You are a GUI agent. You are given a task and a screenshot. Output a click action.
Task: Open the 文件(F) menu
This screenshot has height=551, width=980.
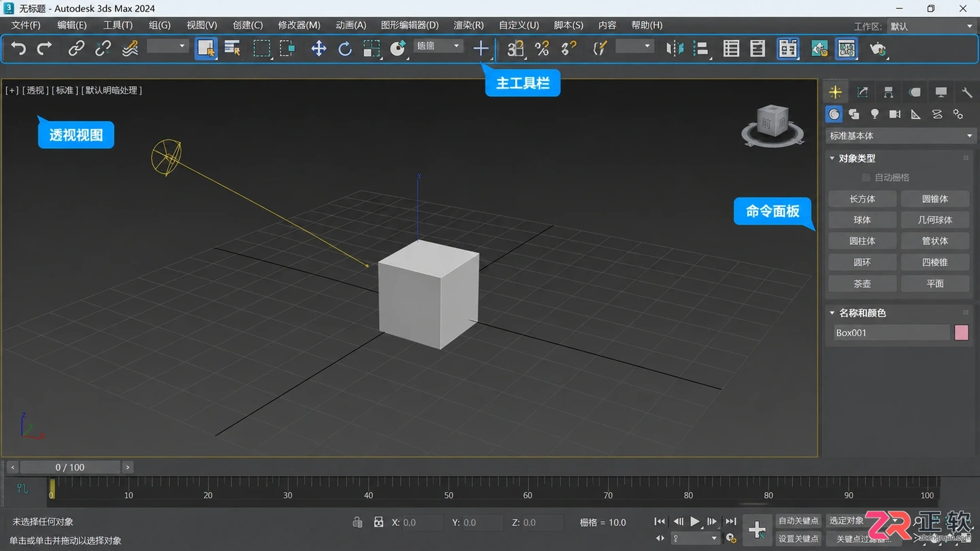[x=26, y=25]
